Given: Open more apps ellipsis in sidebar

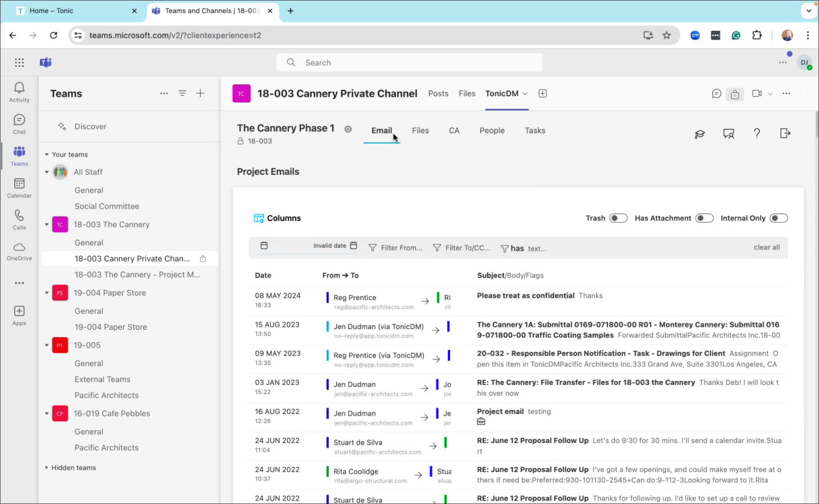Looking at the screenshot, I should [x=19, y=283].
